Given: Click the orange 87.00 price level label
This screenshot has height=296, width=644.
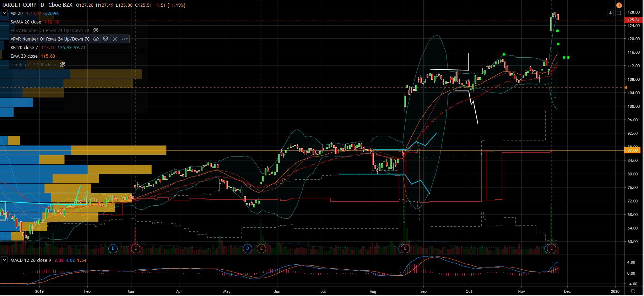Looking at the screenshot, I should [x=633, y=150].
